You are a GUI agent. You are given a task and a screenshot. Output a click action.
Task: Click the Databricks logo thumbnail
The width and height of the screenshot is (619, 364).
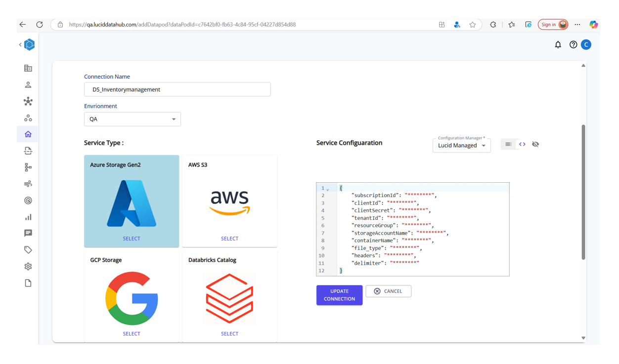229,298
